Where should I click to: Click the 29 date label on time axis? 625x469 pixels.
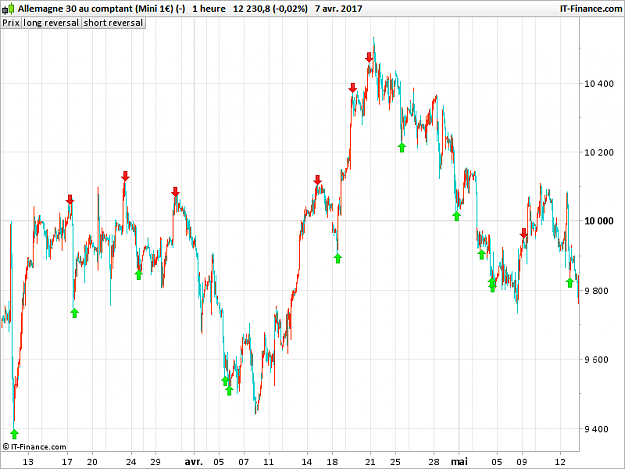(x=155, y=462)
